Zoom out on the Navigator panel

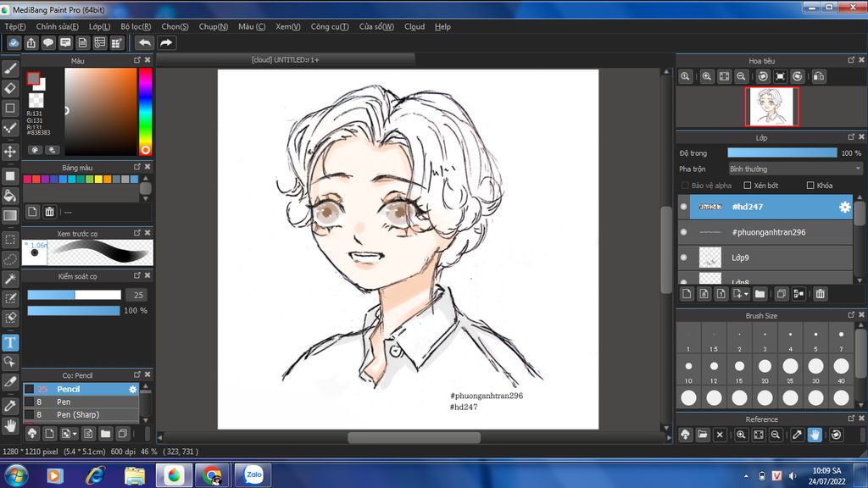(741, 76)
